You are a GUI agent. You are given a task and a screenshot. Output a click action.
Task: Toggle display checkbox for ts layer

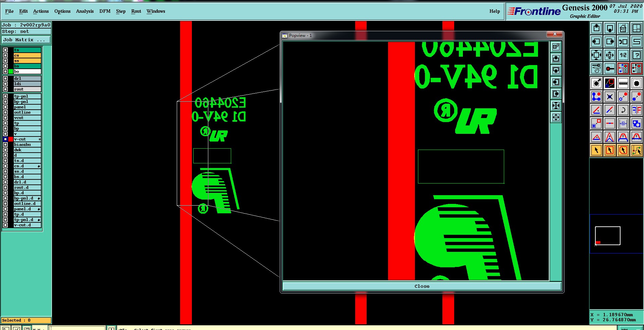(x=5, y=50)
